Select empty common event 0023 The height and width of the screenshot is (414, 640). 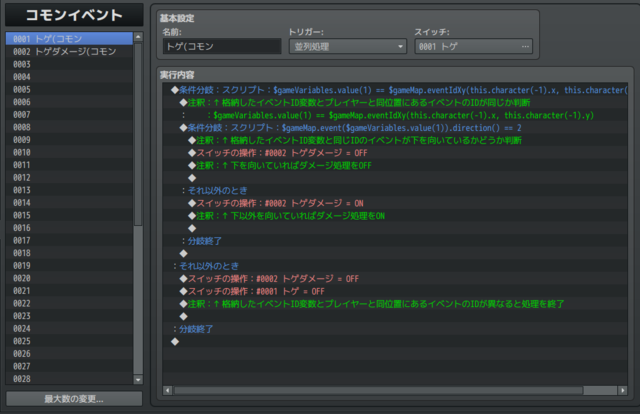pos(69,316)
